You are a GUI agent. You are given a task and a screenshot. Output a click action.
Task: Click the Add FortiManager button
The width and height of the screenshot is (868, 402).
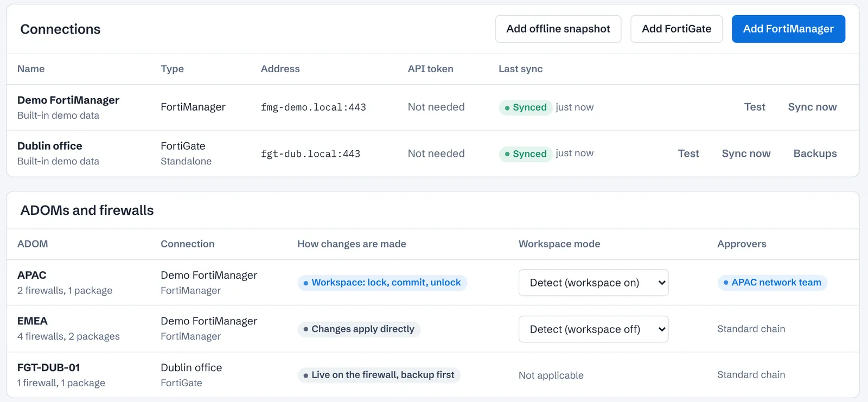tap(788, 29)
